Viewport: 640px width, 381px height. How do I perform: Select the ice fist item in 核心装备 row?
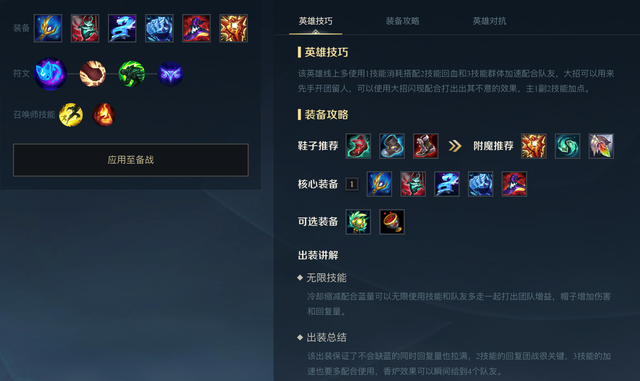[x=480, y=184]
